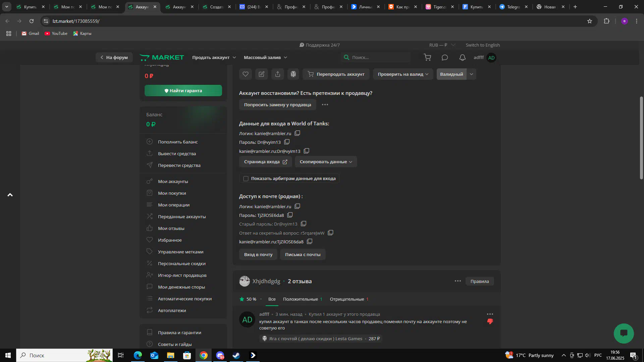644x362 pixels.
Task: Open the messages chat icon in header
Action: (445, 58)
